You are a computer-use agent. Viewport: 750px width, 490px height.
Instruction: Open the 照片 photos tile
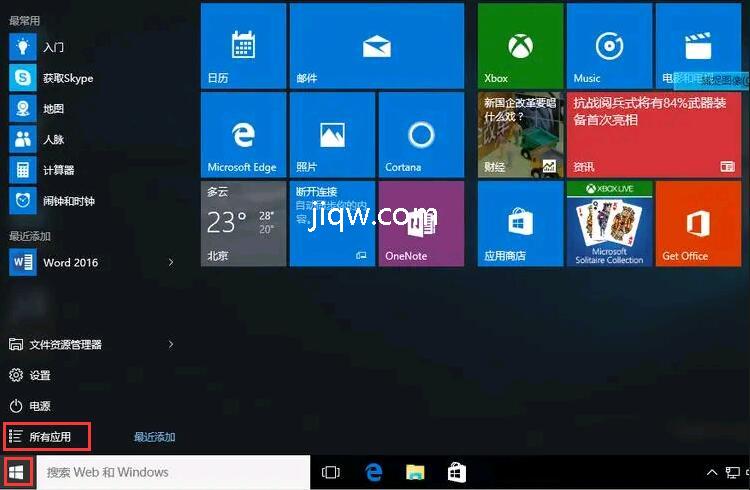tap(332, 134)
